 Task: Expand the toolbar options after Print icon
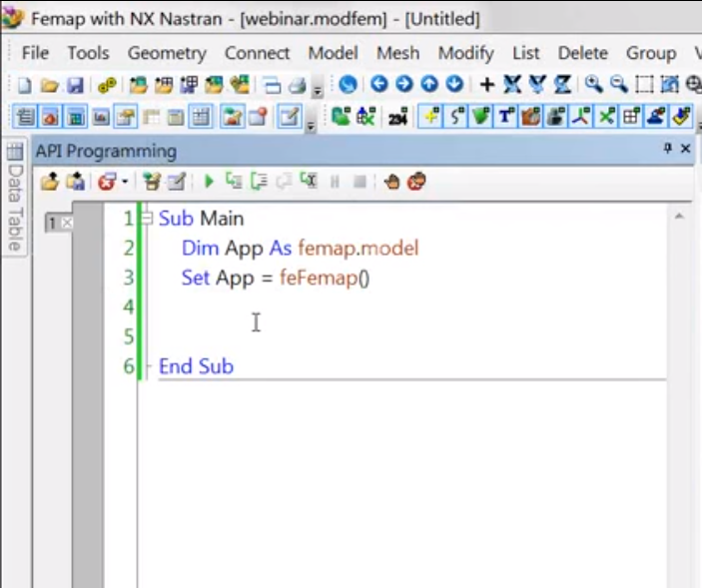pos(317,91)
